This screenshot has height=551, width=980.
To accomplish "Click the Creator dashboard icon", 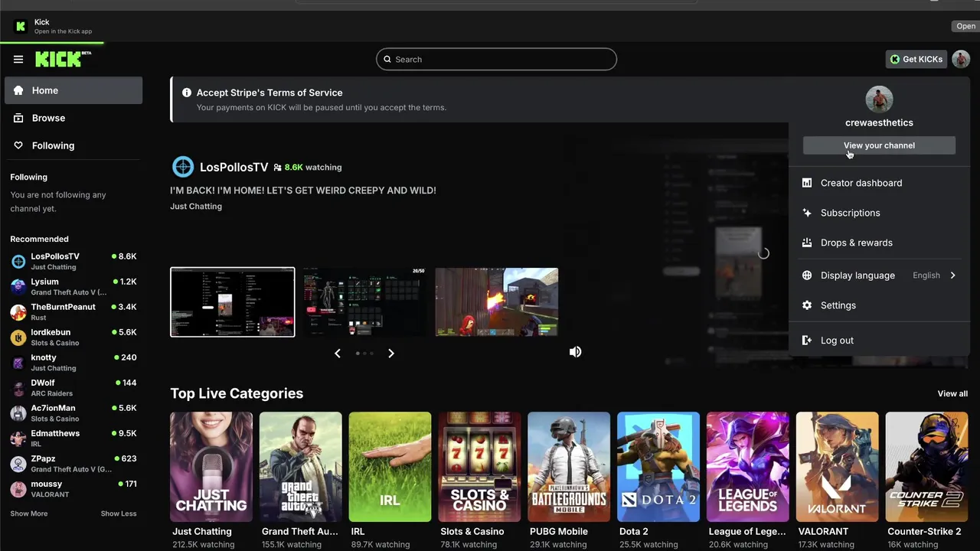I will (x=806, y=183).
